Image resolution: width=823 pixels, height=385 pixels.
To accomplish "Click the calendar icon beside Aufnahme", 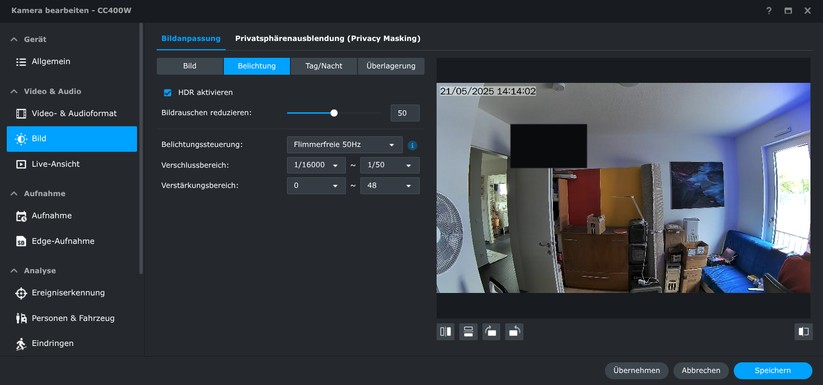I will 21,216.
